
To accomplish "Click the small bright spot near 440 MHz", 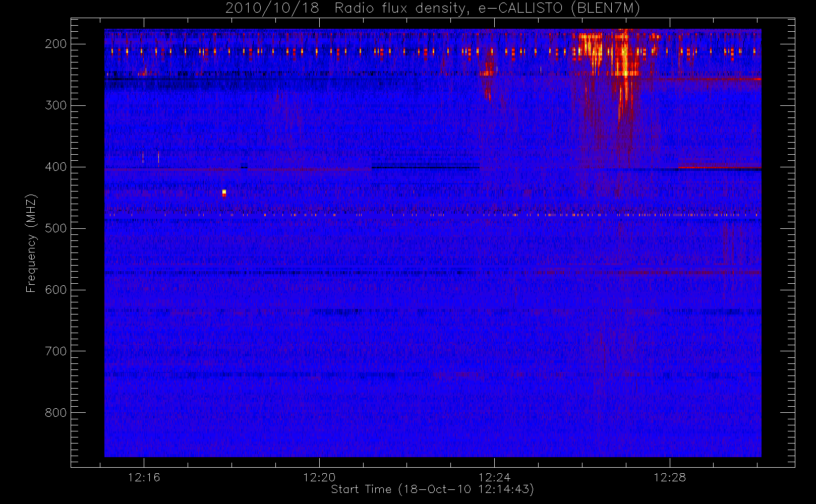I will point(224,193).
